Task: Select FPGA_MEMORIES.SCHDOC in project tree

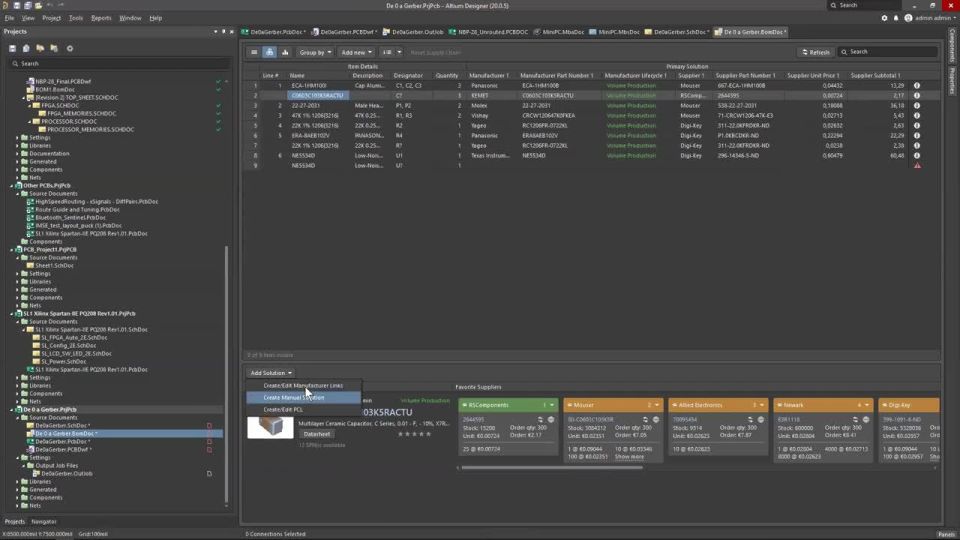Action: pos(81,113)
